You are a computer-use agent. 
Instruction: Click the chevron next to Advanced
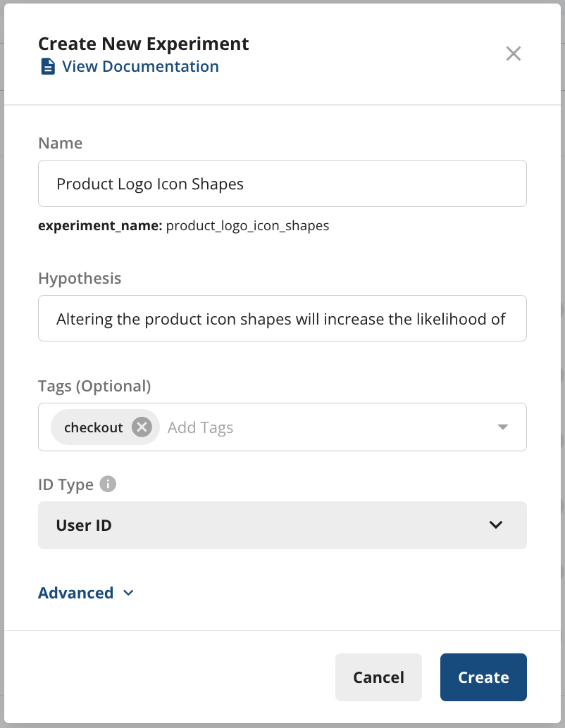[x=128, y=593]
